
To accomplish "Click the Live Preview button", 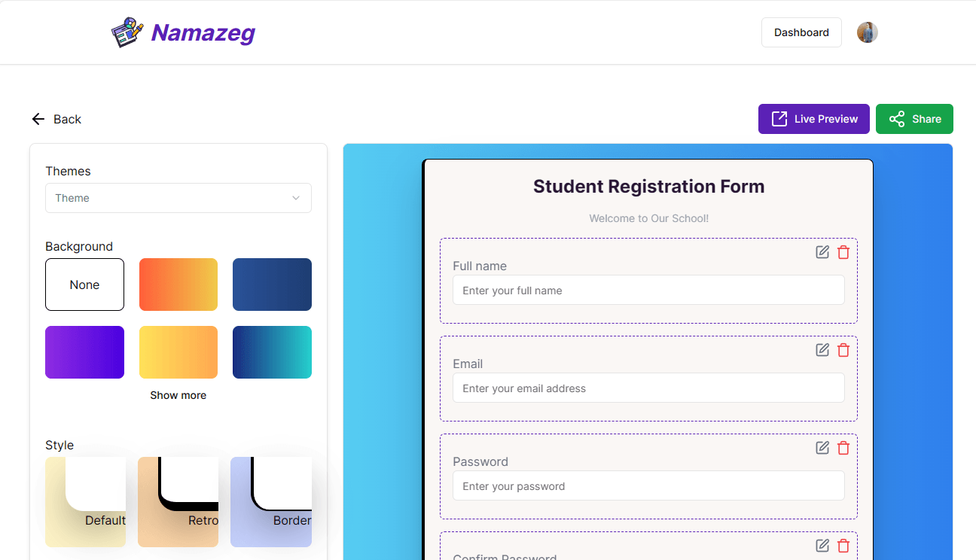I will (x=814, y=119).
